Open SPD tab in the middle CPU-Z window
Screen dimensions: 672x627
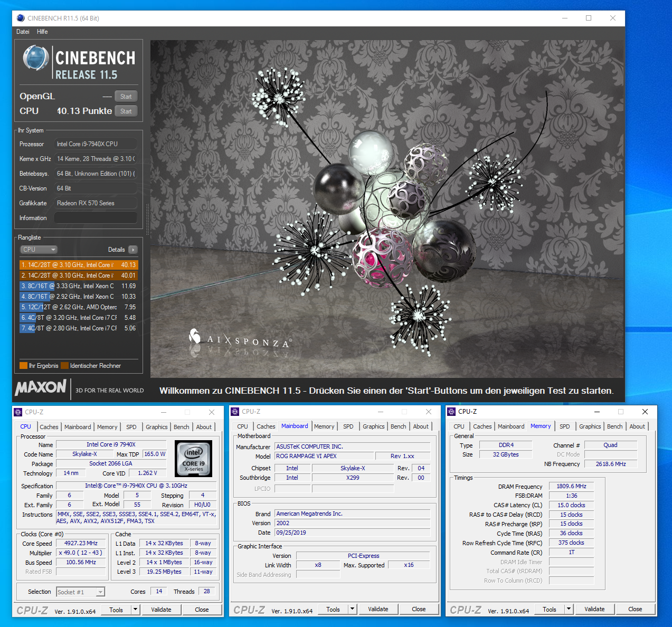click(x=348, y=426)
